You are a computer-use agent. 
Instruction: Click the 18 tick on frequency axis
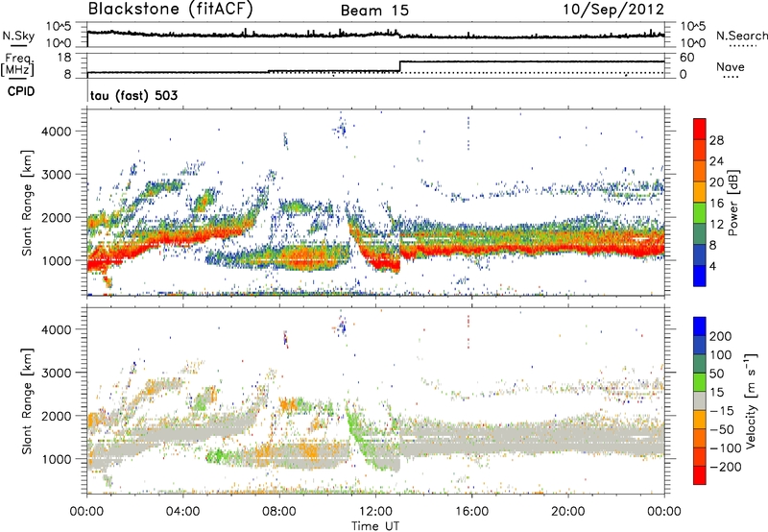(63, 58)
